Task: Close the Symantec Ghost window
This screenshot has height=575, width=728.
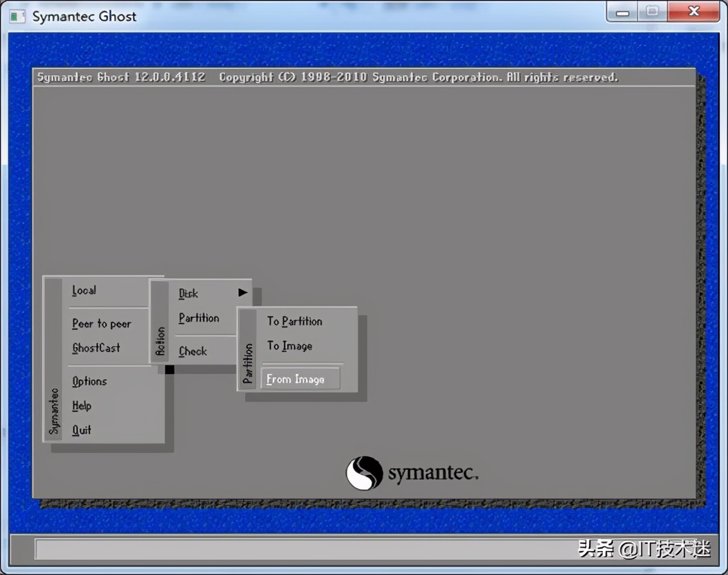Action: click(694, 11)
